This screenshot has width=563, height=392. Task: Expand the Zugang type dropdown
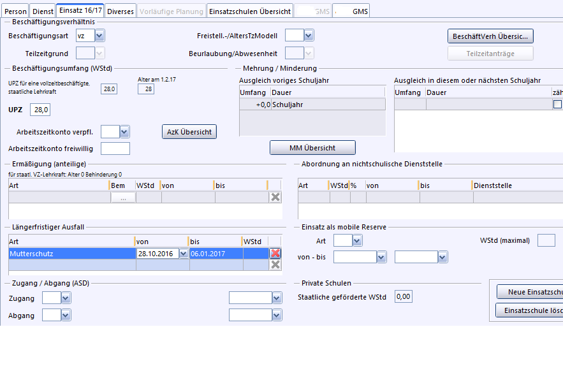[x=65, y=298]
